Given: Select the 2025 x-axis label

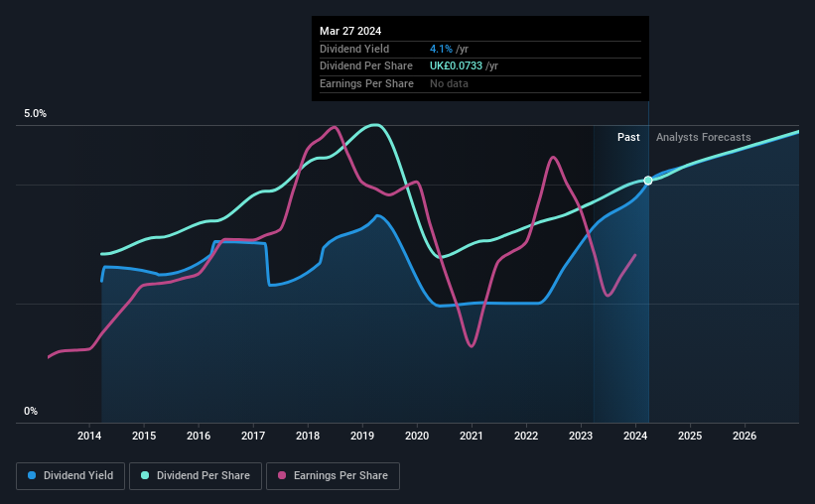Looking at the screenshot, I should click(690, 436).
